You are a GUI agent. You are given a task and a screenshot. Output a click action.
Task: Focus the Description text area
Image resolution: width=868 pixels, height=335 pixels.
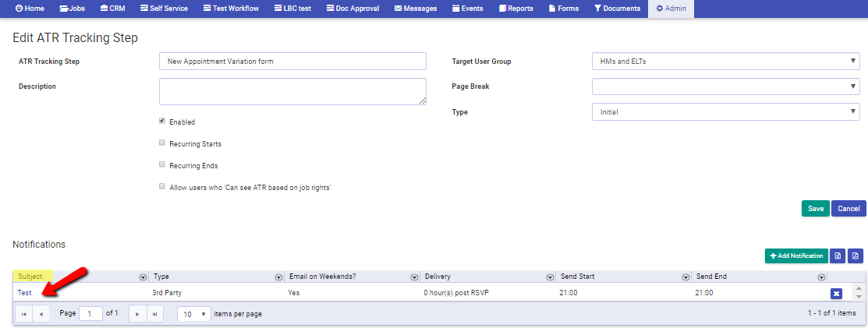[x=292, y=91]
